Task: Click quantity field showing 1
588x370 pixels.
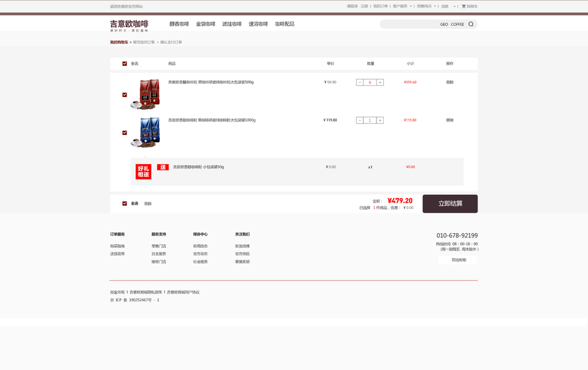Action: coord(370,120)
